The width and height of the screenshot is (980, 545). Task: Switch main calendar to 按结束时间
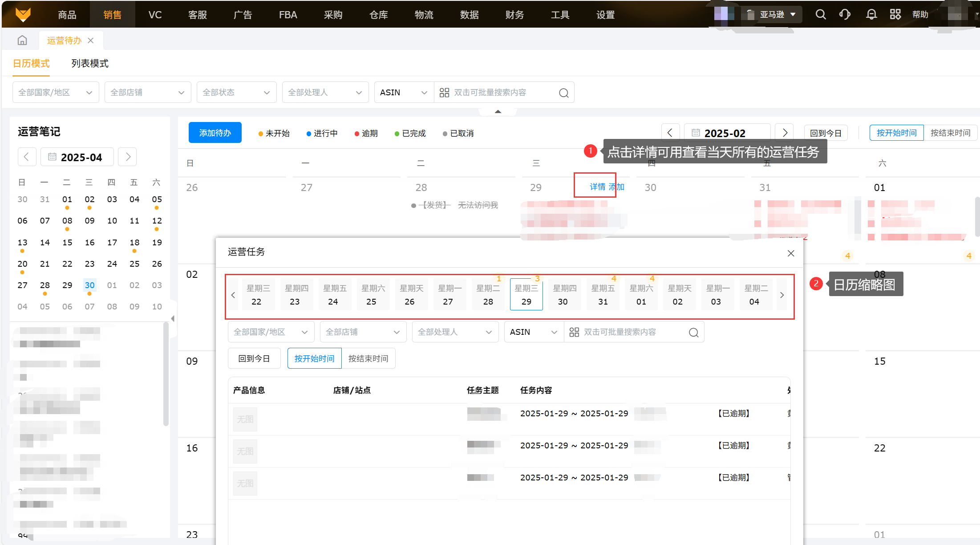[950, 133]
